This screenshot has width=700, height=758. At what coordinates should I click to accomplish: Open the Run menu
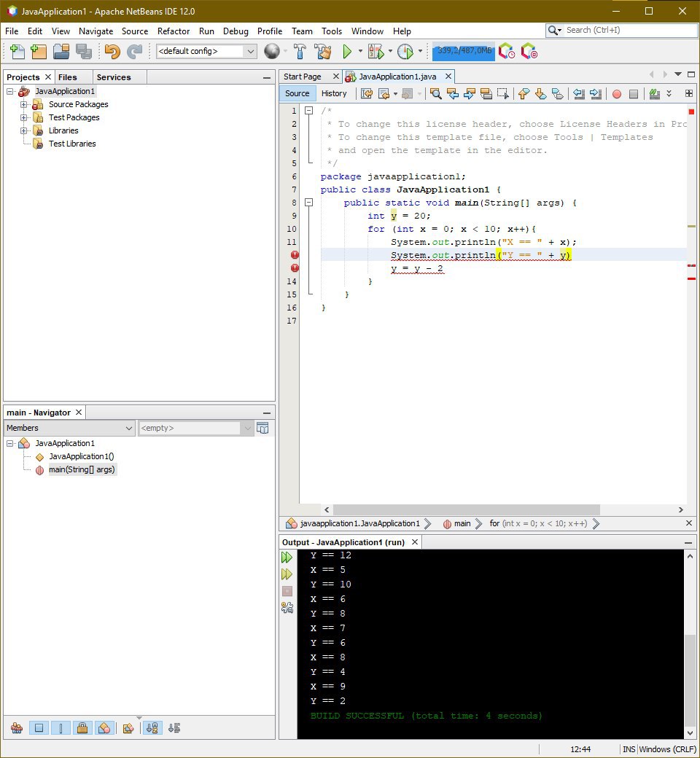(x=206, y=31)
